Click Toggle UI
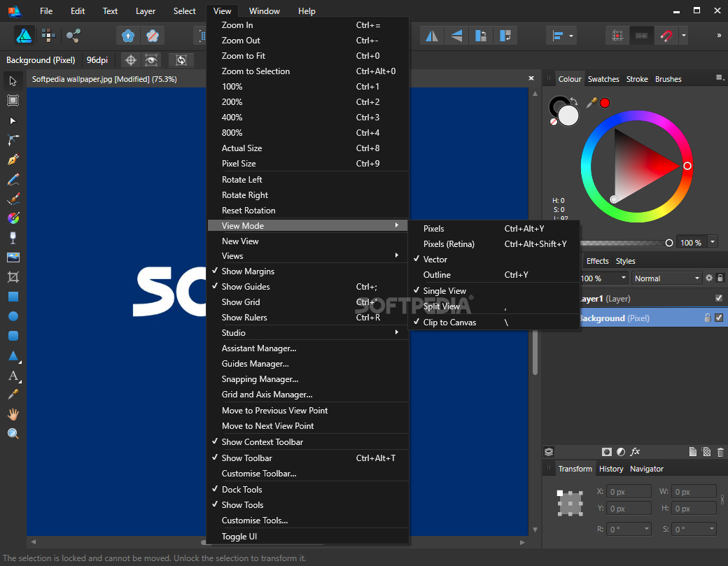This screenshot has width=728, height=566. [308, 537]
